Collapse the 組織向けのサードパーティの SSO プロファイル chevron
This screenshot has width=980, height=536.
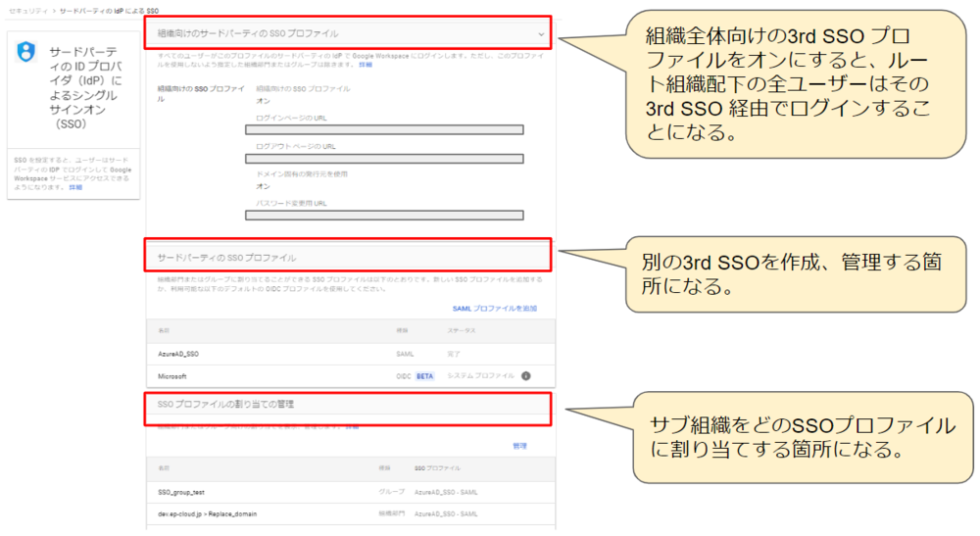(541, 34)
